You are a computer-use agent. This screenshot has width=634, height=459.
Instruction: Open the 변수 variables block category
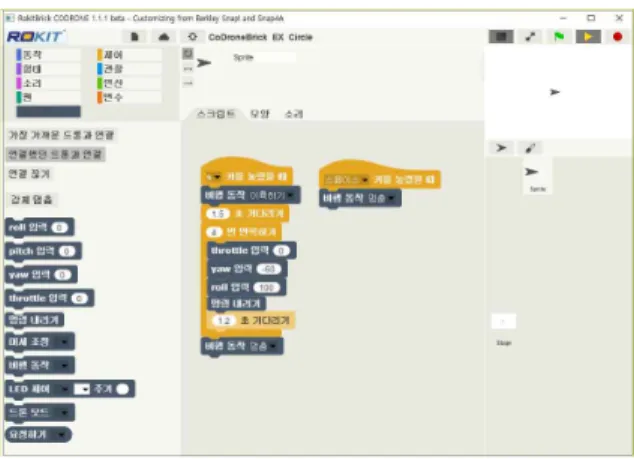click(129, 97)
